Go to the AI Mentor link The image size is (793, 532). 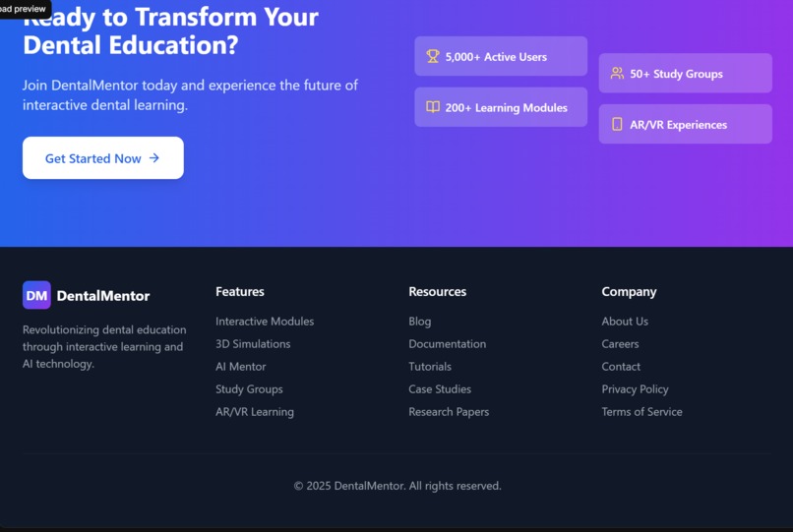pos(241,367)
